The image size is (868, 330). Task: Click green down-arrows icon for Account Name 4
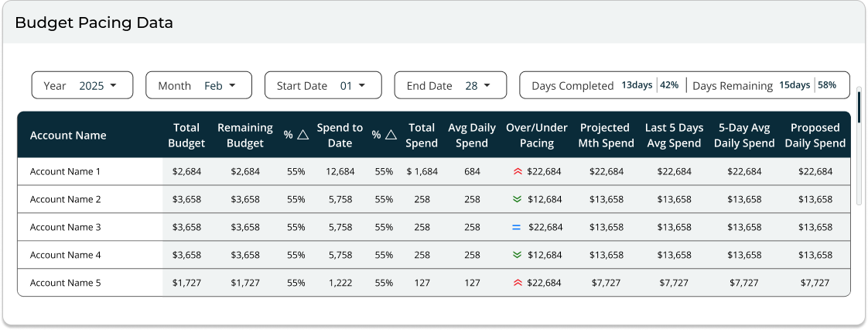518,255
